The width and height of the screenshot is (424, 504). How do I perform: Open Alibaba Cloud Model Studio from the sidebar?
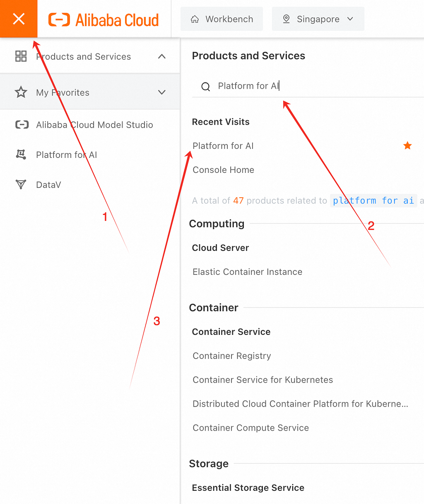[94, 125]
